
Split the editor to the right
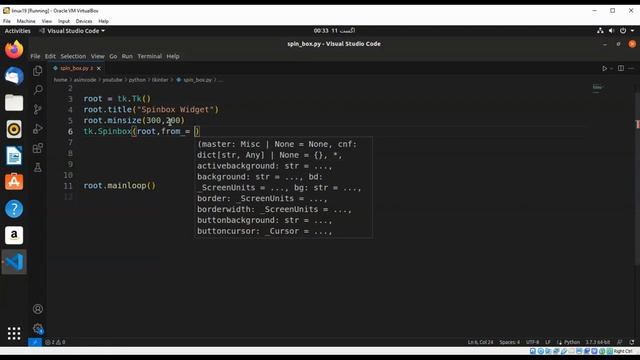[x=621, y=69]
